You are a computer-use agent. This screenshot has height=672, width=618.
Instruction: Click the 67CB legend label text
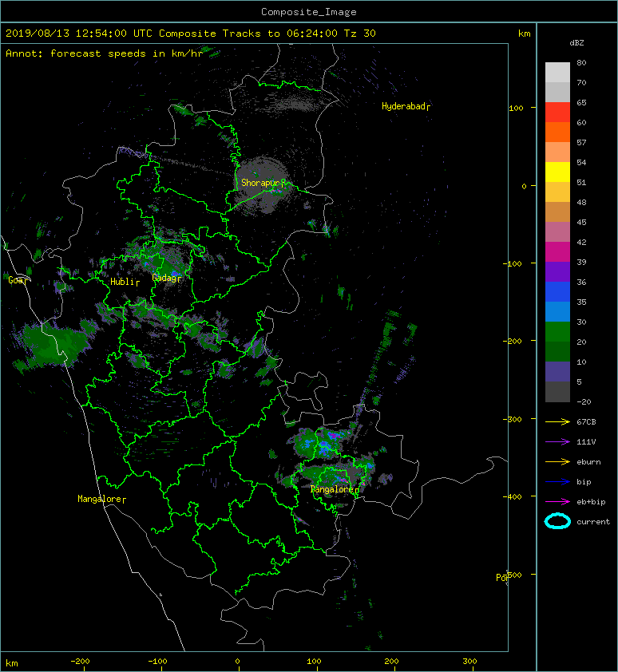pyautogui.click(x=586, y=421)
